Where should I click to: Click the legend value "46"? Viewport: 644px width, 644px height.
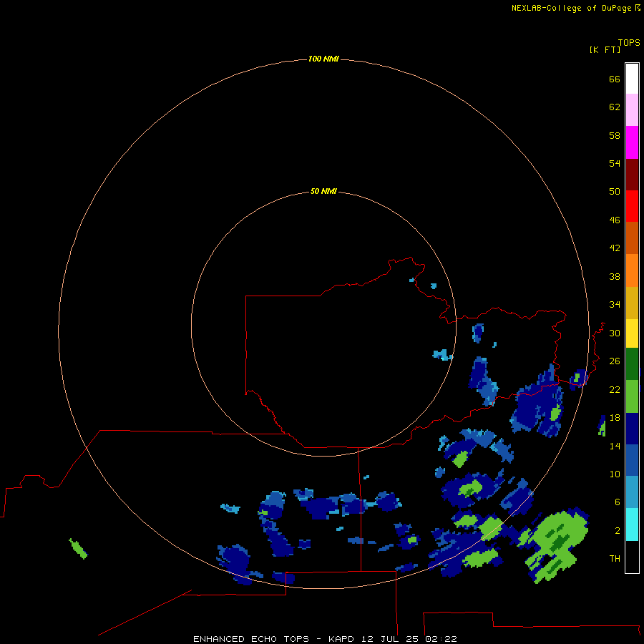click(615, 220)
